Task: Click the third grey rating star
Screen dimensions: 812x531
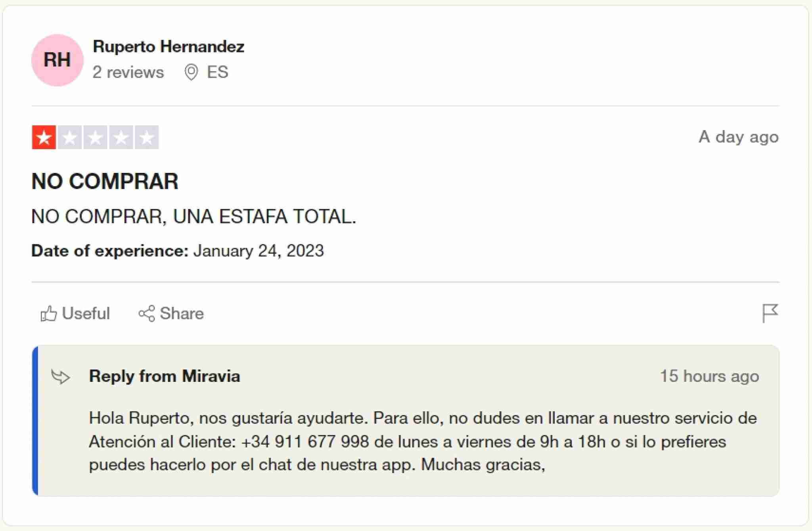Action: click(x=96, y=138)
